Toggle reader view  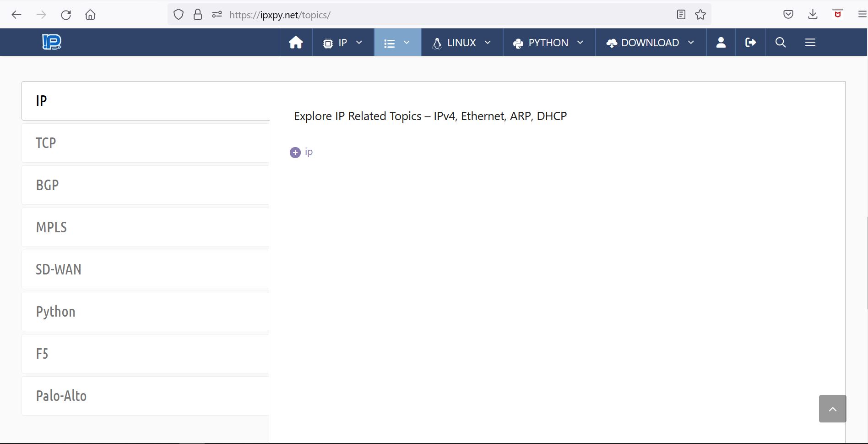point(681,15)
